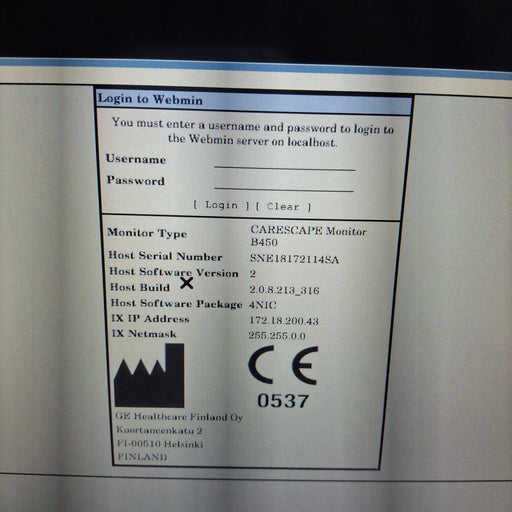Click the Login button
This screenshot has width=512, height=512.
coord(221,205)
